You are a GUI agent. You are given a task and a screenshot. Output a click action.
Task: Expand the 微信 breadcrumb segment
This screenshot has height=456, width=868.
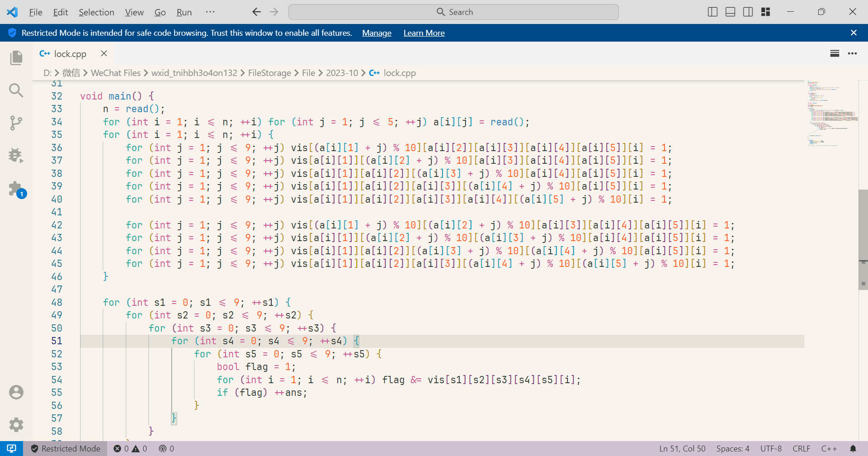[x=71, y=73]
